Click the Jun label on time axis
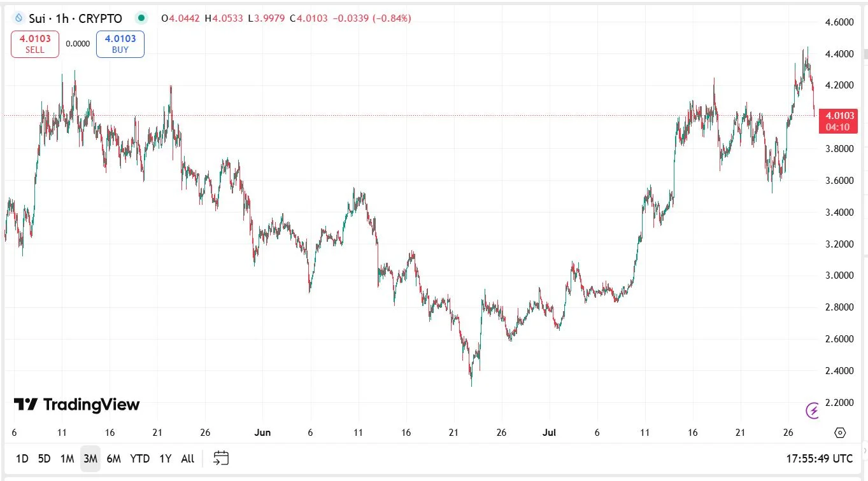Screen dimensions: 868x481 pos(262,433)
